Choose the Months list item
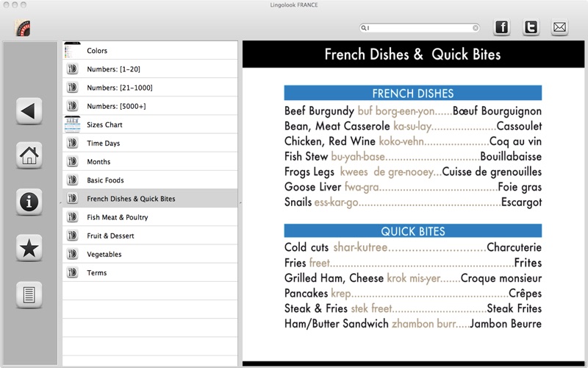 [98, 162]
